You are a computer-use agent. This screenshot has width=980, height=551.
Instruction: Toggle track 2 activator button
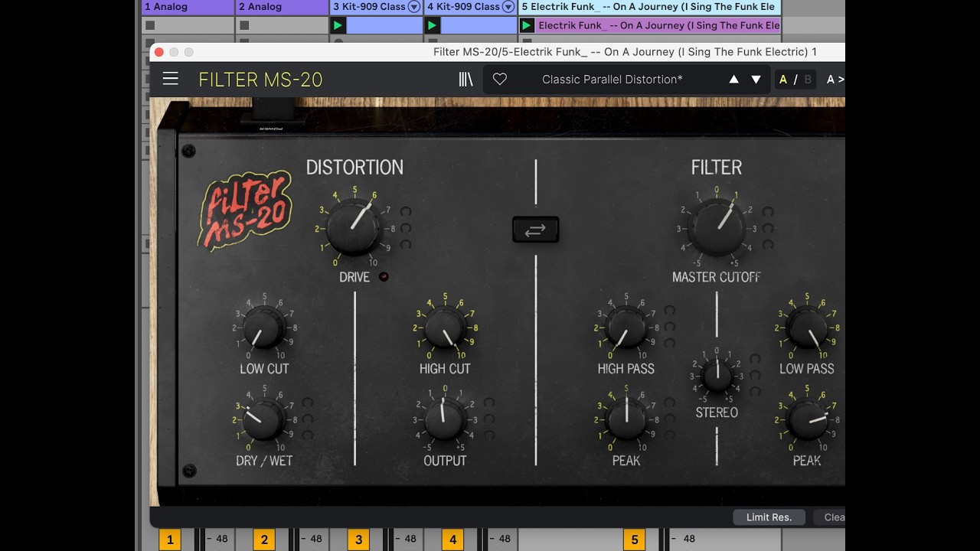[264, 540]
